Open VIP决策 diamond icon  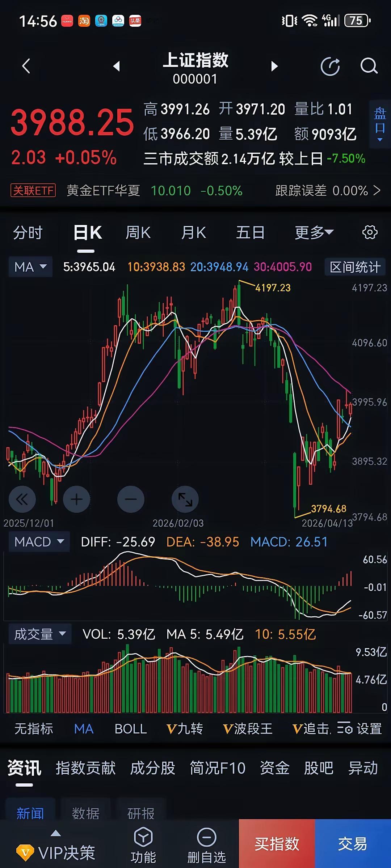coord(25,854)
